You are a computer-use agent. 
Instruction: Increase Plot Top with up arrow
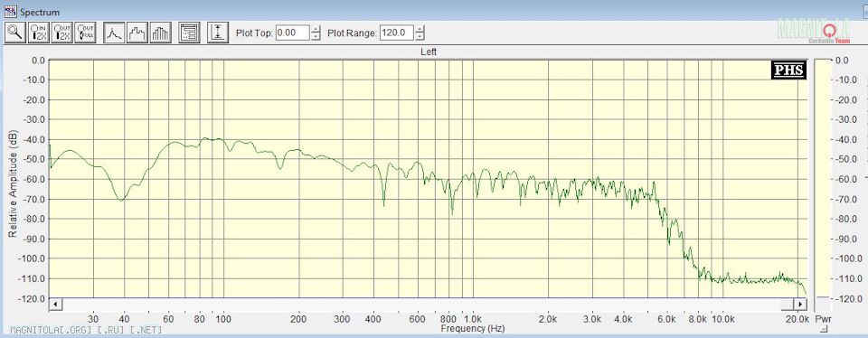click(x=316, y=29)
